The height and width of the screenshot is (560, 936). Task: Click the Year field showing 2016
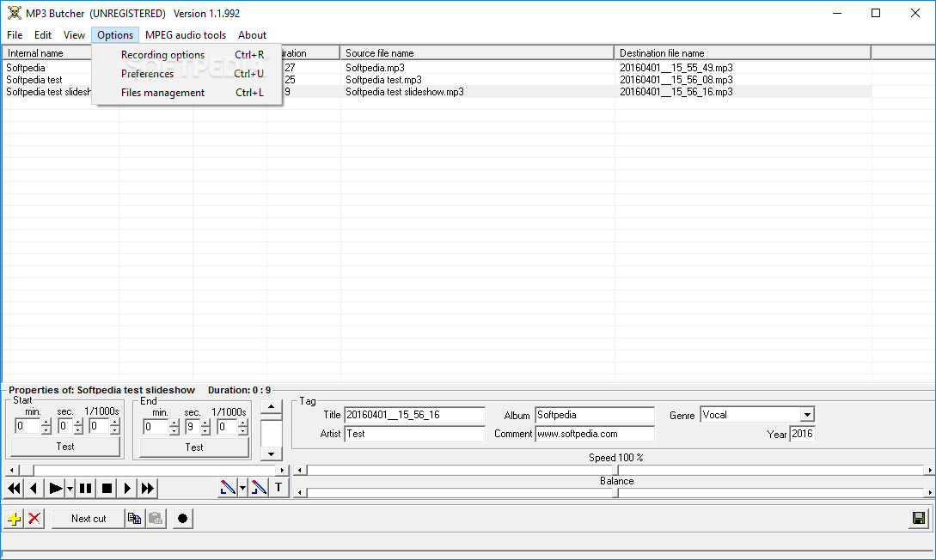point(802,434)
